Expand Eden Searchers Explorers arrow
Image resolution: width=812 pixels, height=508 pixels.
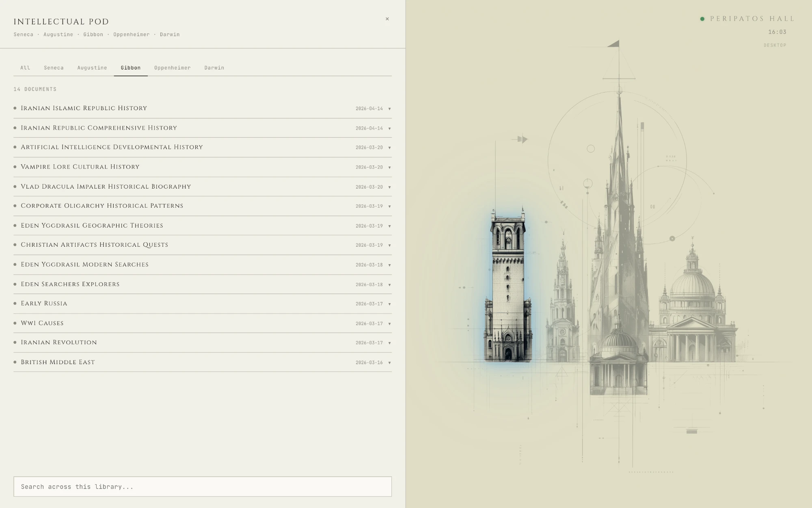(x=389, y=285)
